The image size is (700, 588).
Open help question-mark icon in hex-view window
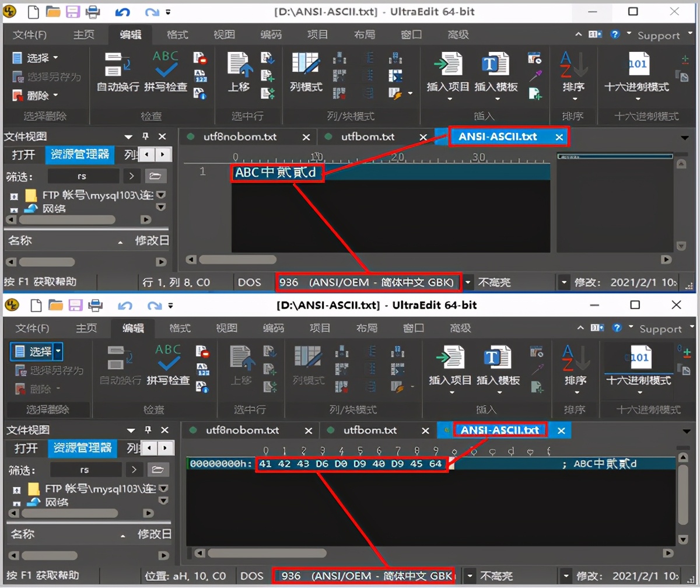617,328
